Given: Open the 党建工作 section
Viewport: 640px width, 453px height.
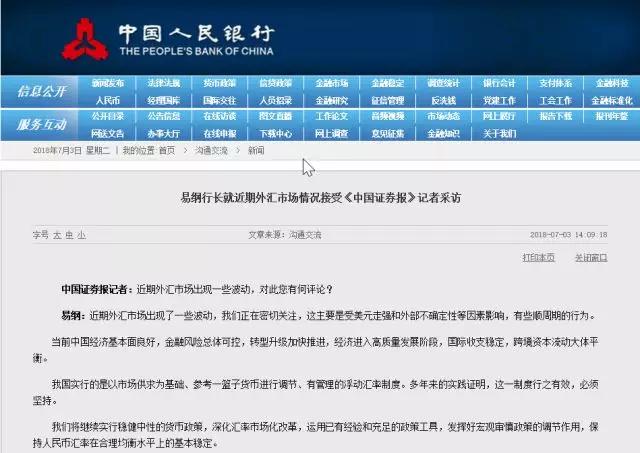Looking at the screenshot, I should click(x=500, y=100).
